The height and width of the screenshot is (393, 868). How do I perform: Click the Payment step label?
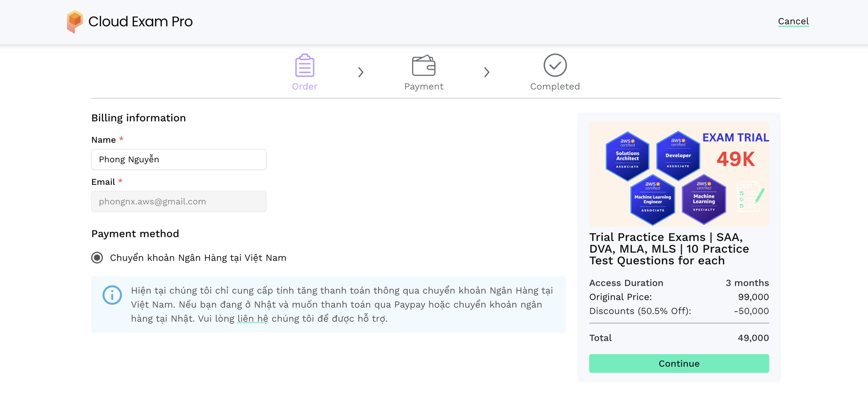(423, 87)
